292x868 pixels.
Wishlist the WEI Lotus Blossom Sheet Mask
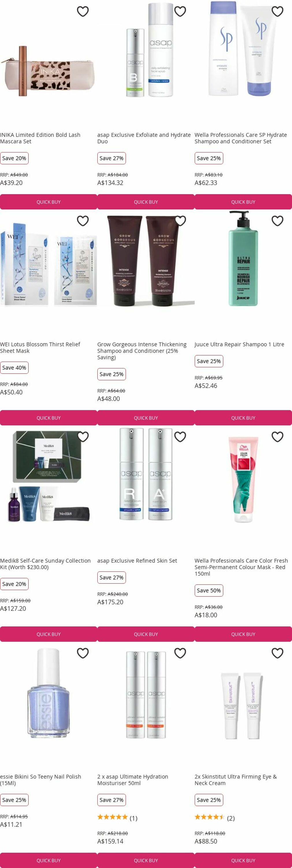point(83,221)
